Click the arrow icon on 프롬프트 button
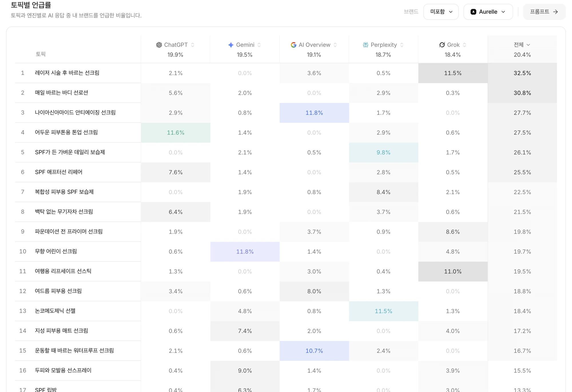572x392 pixels. click(x=555, y=12)
